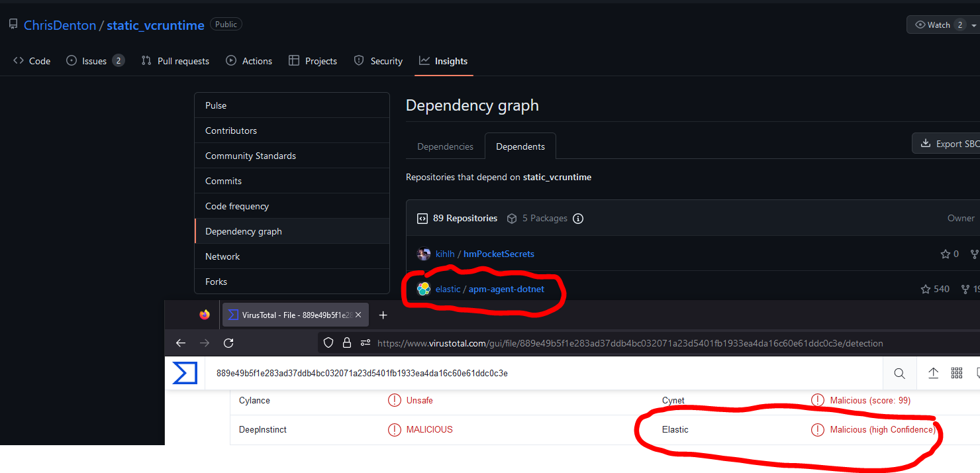Click the VirusTotal logo
Image resolution: width=980 pixels, height=473 pixels.
(184, 373)
